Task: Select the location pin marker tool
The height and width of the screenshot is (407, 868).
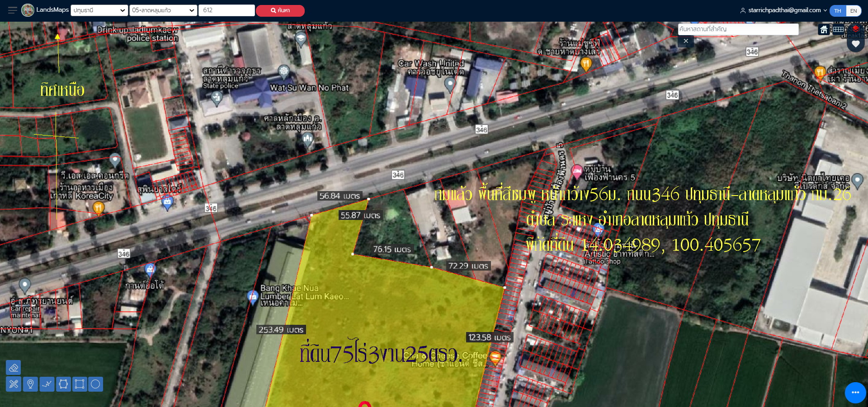Action: click(x=30, y=384)
